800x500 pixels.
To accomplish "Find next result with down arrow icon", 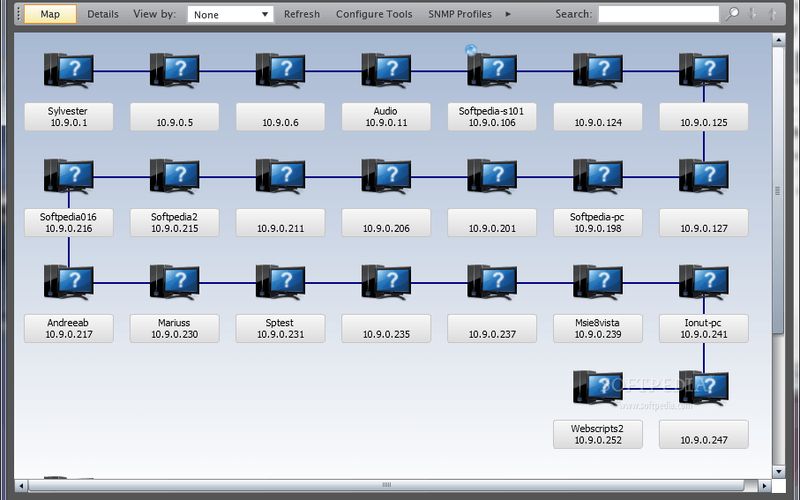I will (x=753, y=14).
